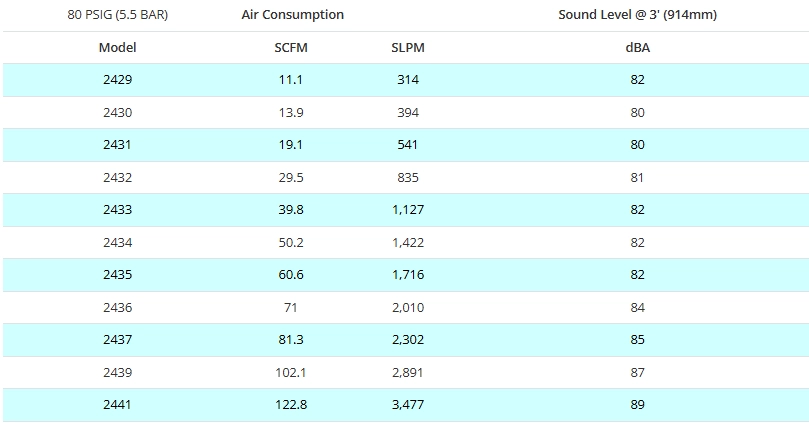Click the 29.5 SCFM value

291,178
